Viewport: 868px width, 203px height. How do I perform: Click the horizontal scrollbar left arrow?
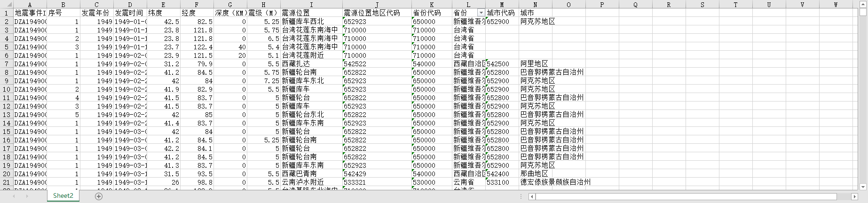pyautogui.click(x=532, y=196)
